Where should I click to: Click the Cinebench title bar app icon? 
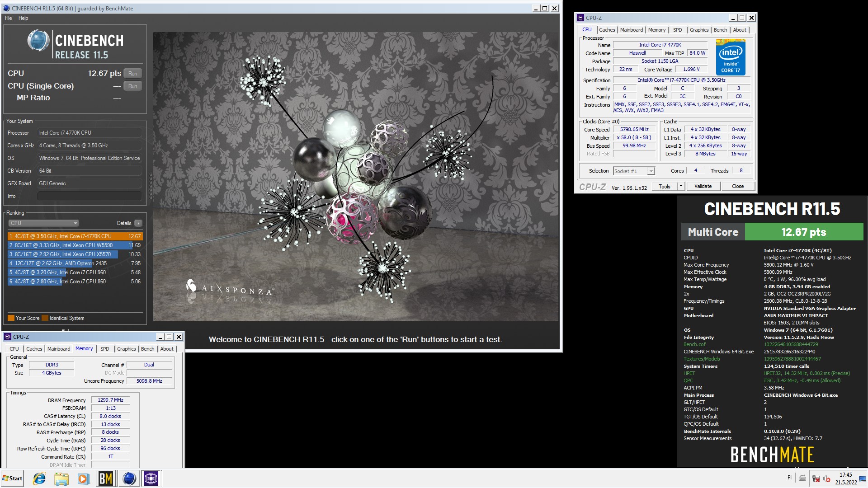tap(6, 8)
